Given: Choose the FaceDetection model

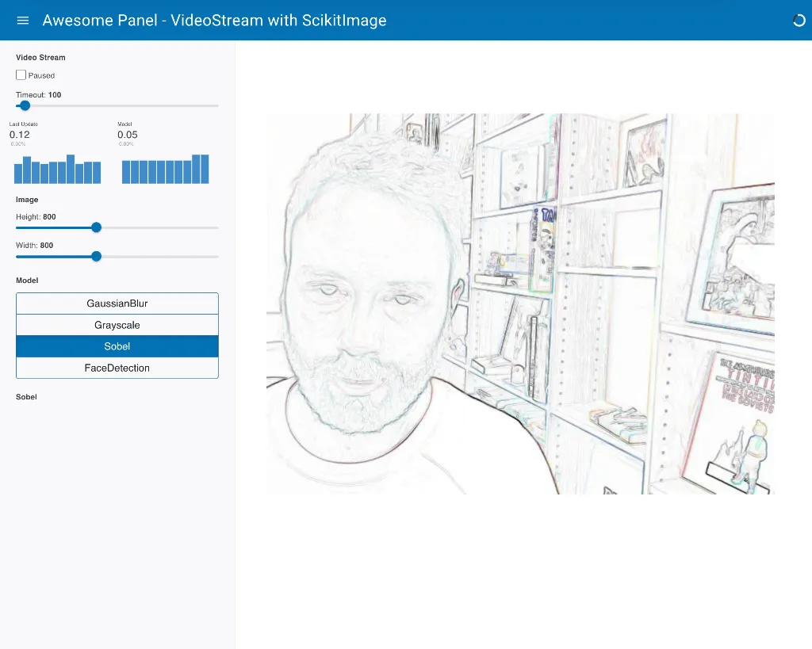Looking at the screenshot, I should point(117,368).
